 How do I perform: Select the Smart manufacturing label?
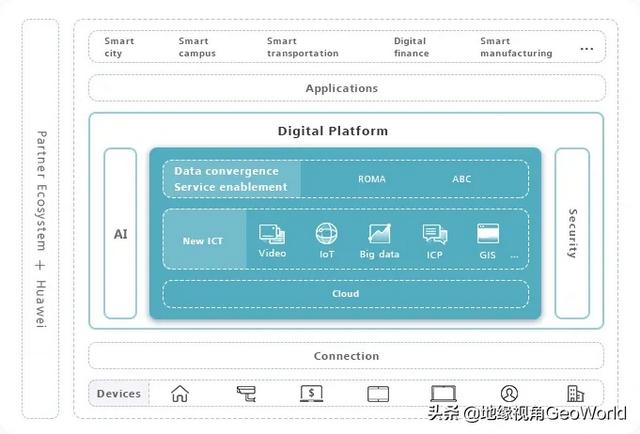point(516,47)
